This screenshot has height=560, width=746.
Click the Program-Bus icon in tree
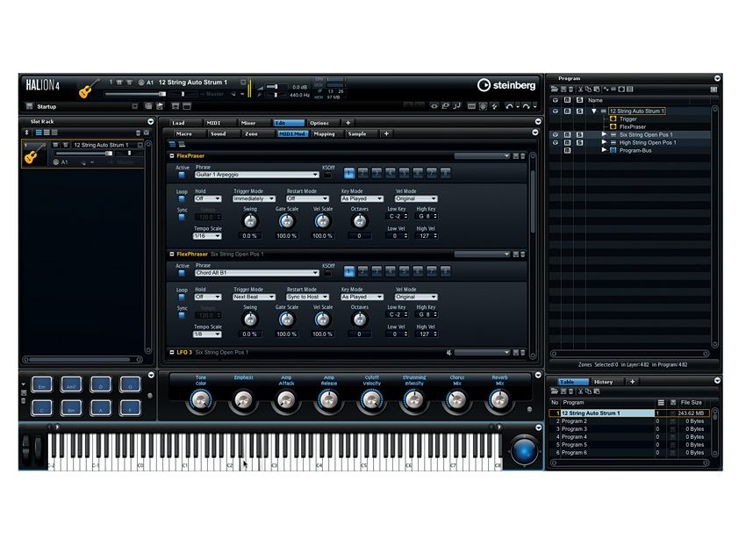click(613, 150)
